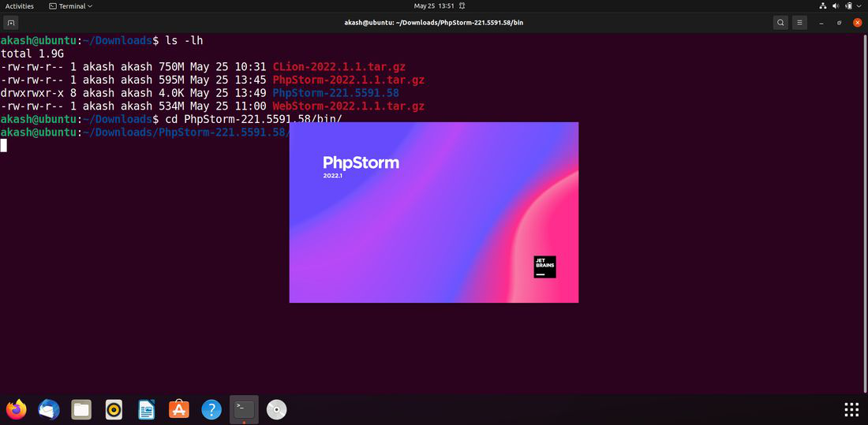
Task: Open the battery indicator in the top bar
Action: click(848, 6)
